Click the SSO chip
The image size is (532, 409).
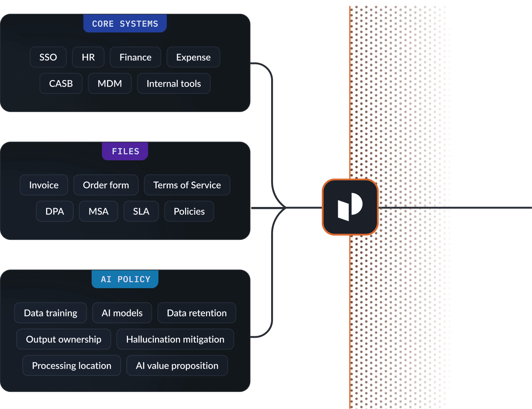point(48,57)
